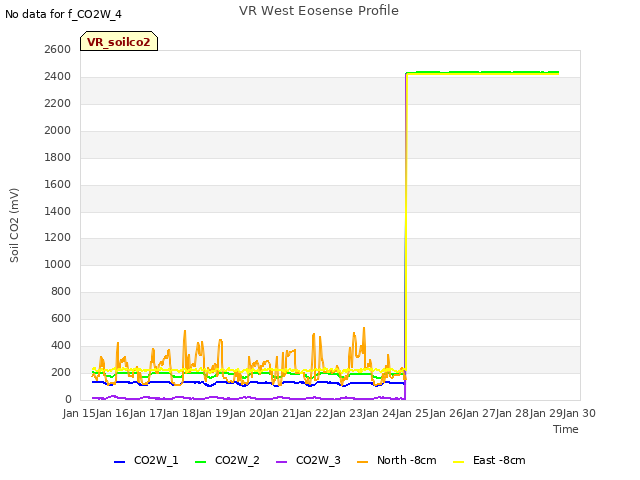Image resolution: width=640 pixels, height=480 pixels.
Task: Click the No data for f_CO2W_4 message
Action: 63,14
